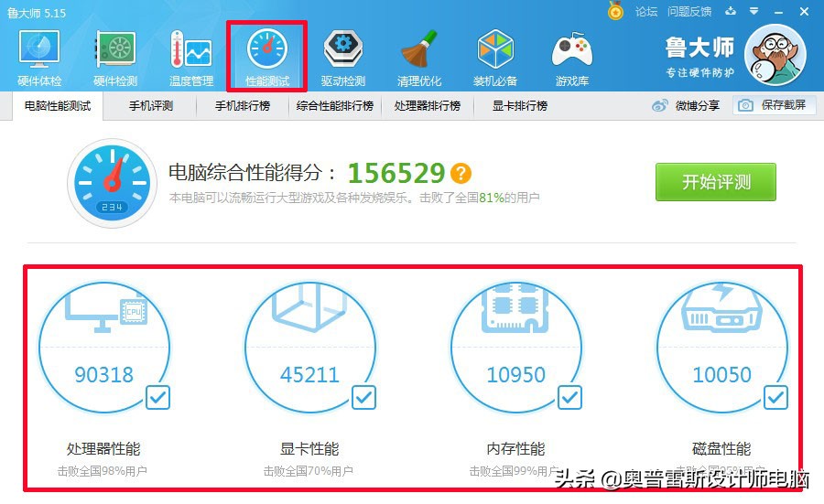Click the orange question mark help icon
Viewport: 824px width, 504px height.
461,173
